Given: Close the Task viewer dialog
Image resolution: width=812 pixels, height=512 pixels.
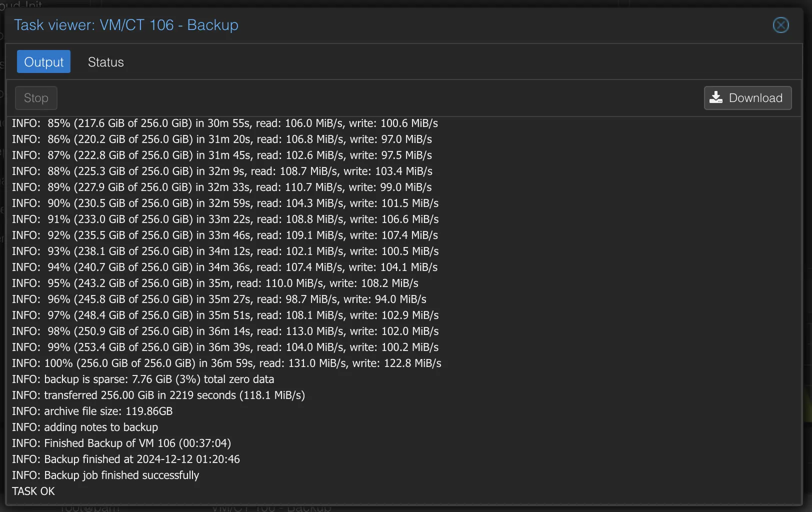Looking at the screenshot, I should [780, 25].
